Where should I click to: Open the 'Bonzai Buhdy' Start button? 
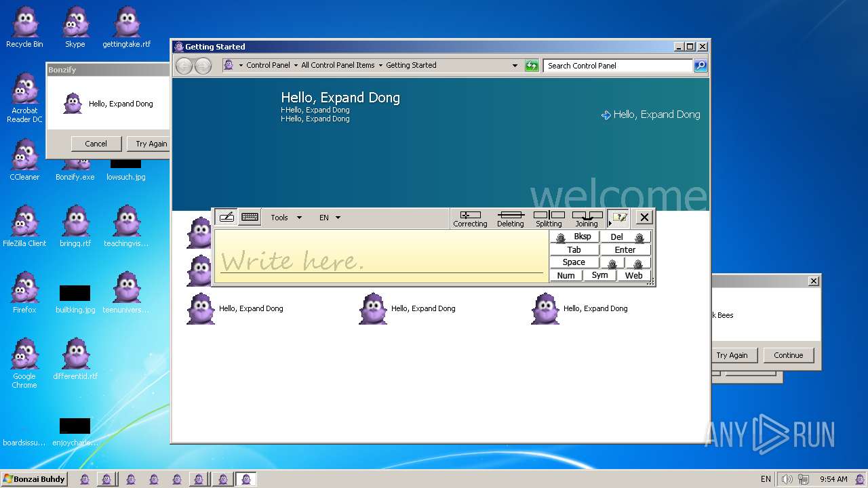pos(35,479)
